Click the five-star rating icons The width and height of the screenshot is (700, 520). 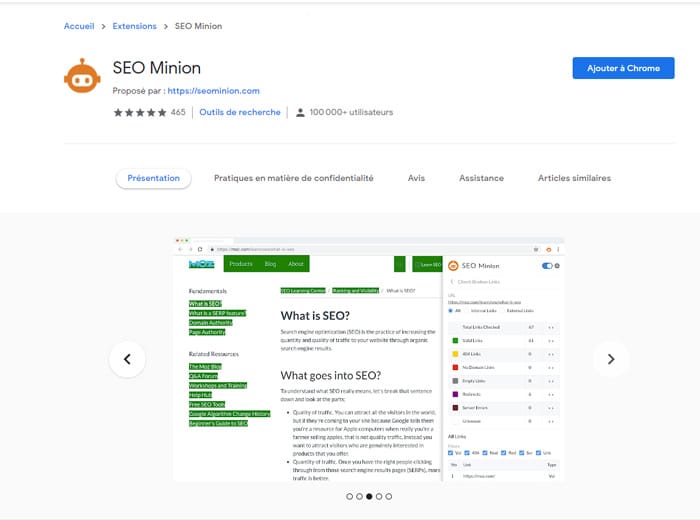(140, 113)
